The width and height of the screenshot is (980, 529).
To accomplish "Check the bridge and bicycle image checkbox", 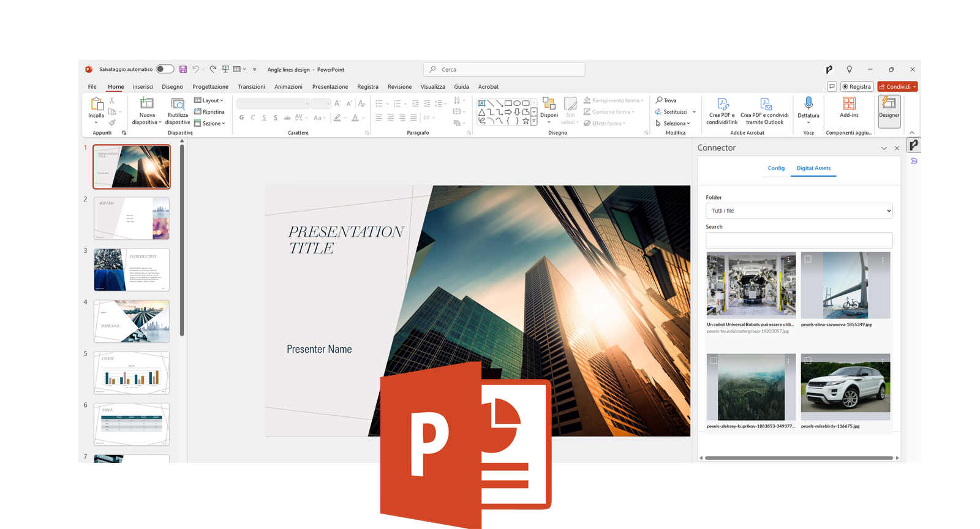I will coord(808,259).
